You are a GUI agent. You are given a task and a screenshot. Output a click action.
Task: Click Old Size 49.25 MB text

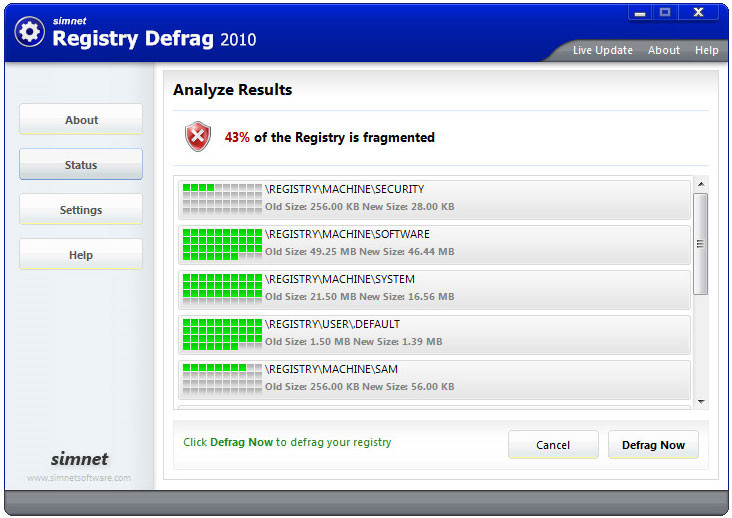[x=310, y=252]
